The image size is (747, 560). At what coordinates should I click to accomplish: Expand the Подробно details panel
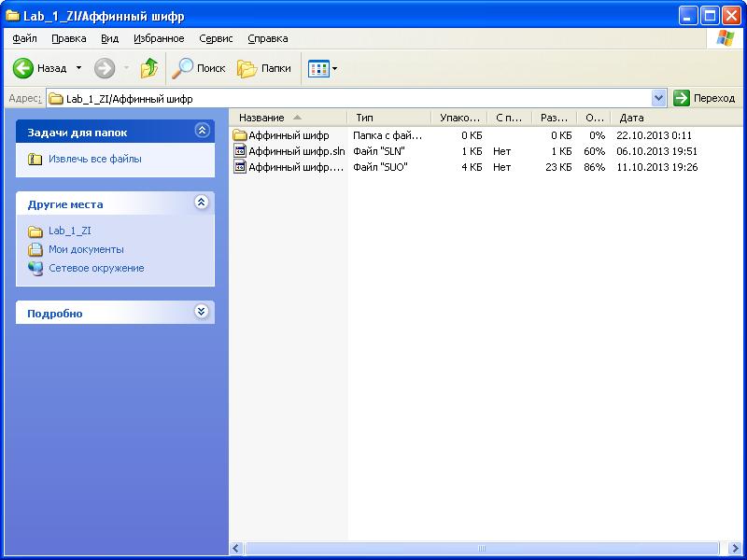(202, 312)
